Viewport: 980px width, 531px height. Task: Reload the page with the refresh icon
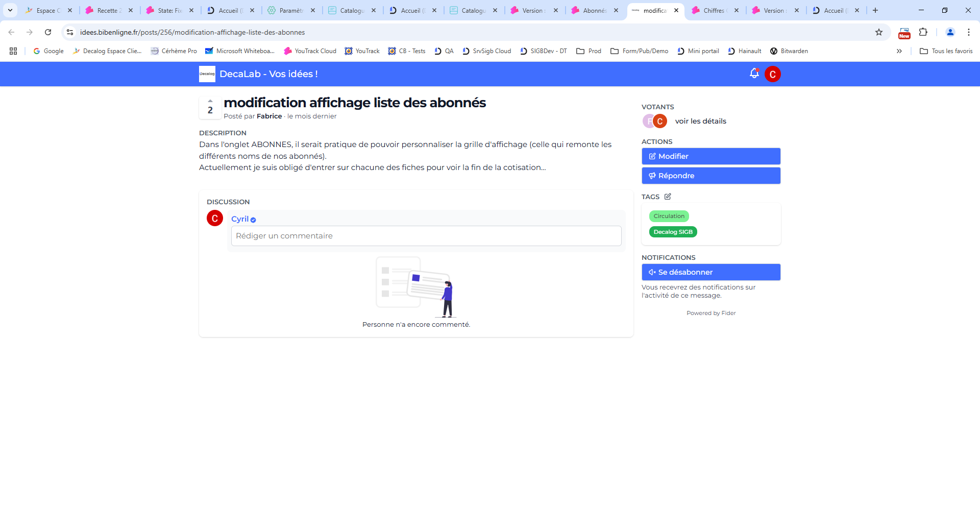(x=48, y=32)
